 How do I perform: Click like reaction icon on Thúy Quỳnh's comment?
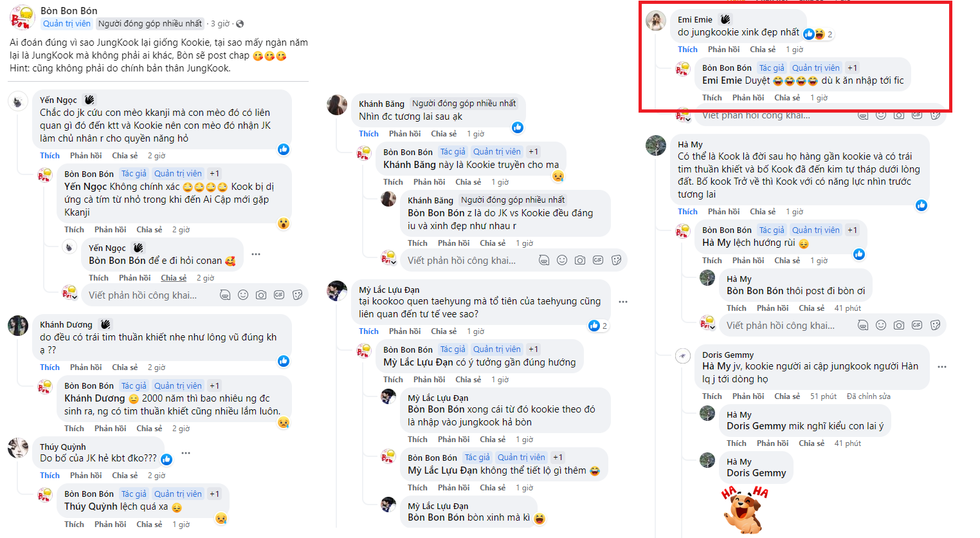click(x=167, y=459)
